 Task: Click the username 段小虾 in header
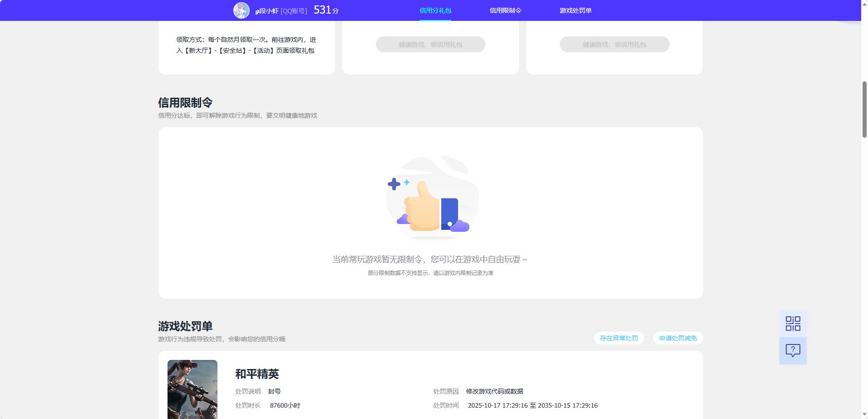click(x=267, y=11)
